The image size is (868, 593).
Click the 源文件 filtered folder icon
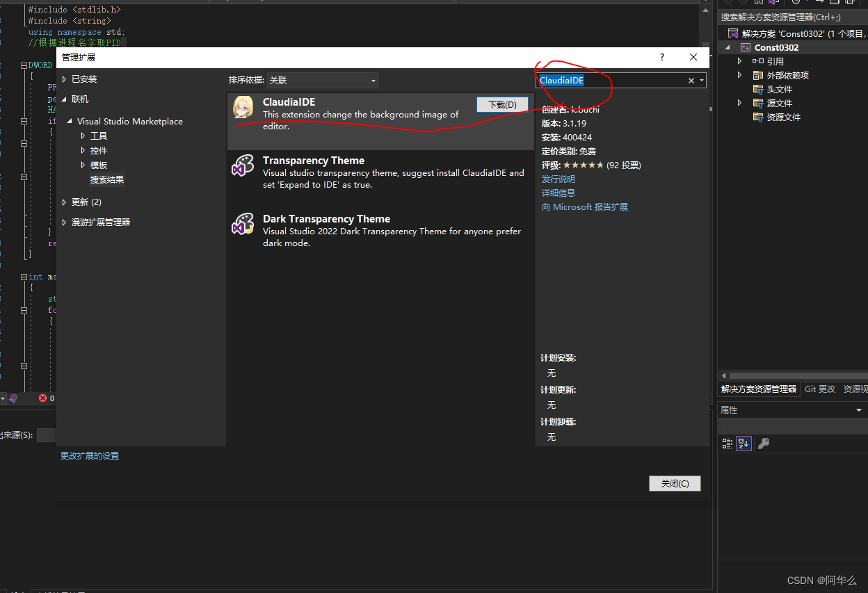tap(757, 103)
